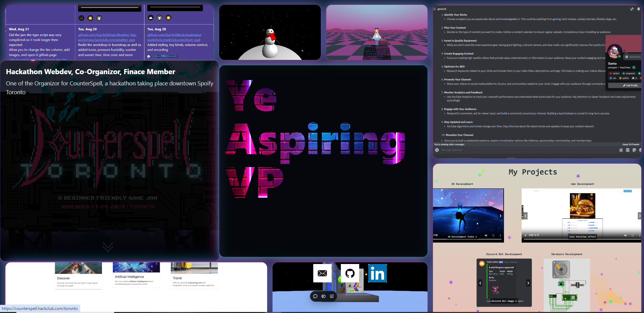Click the 'css' role tag in Santa's profile
This screenshot has width=644, height=313.
[613, 78]
